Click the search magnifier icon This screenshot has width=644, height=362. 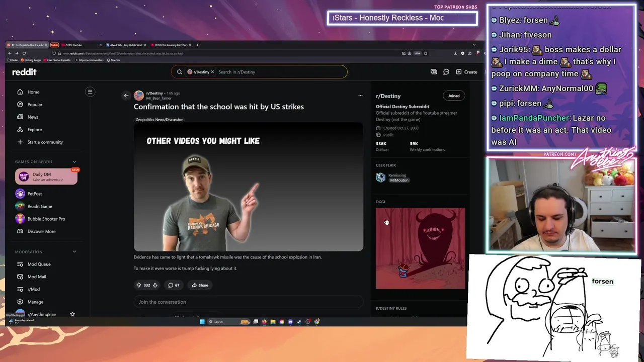(179, 72)
